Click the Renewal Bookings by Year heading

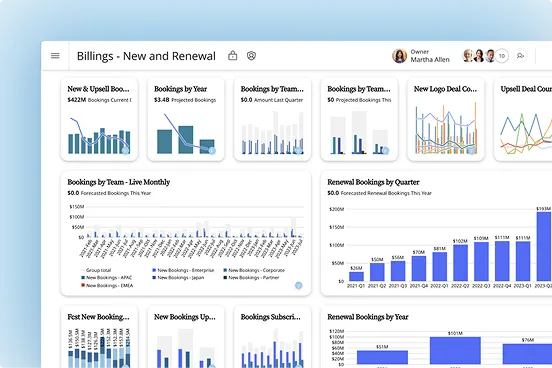point(368,317)
